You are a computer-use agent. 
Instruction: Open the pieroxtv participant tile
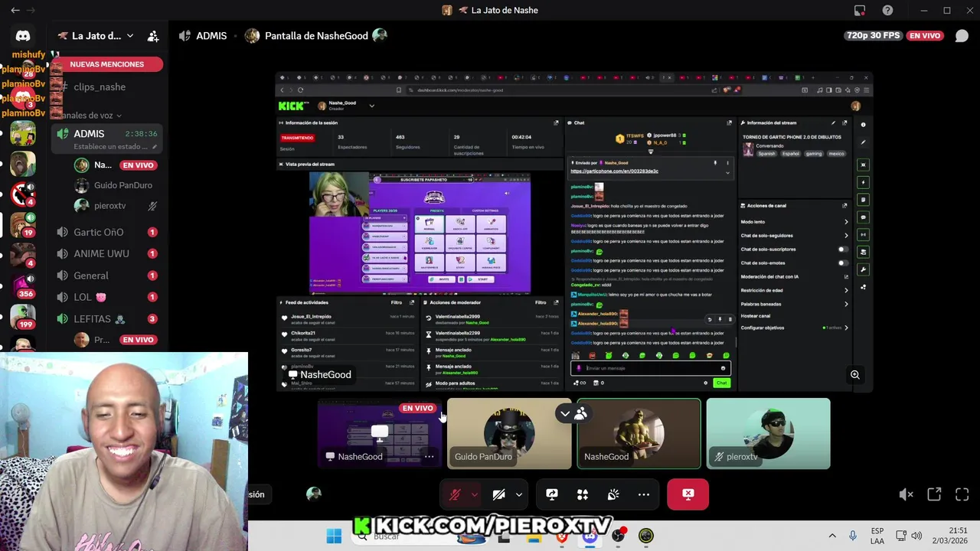(768, 433)
